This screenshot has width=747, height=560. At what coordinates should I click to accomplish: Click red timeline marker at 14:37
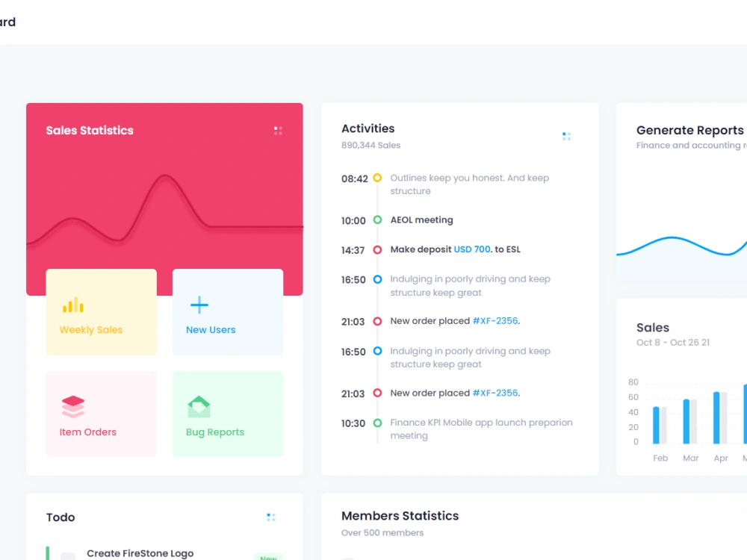click(x=377, y=250)
